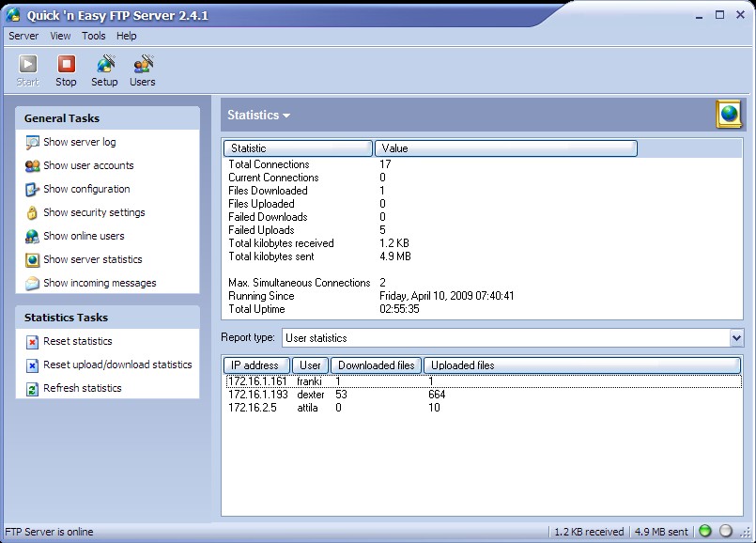Screen dimensions: 756x543
Task: Select the 172.16.1.193 dexter row
Action: 484,395
